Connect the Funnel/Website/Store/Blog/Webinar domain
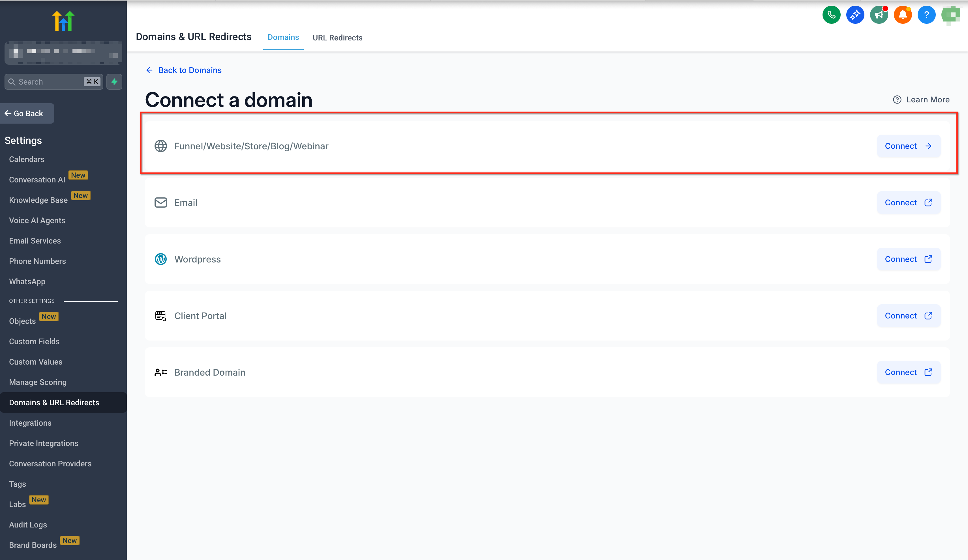 point(908,146)
